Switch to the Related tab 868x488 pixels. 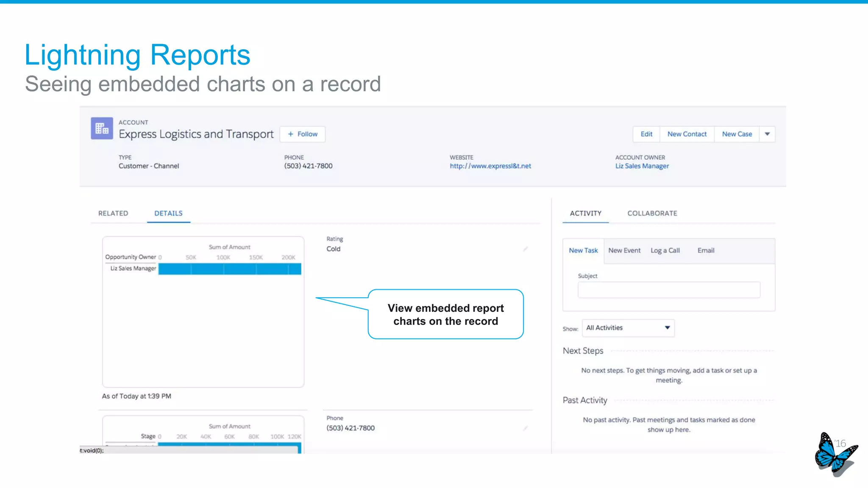tap(113, 213)
